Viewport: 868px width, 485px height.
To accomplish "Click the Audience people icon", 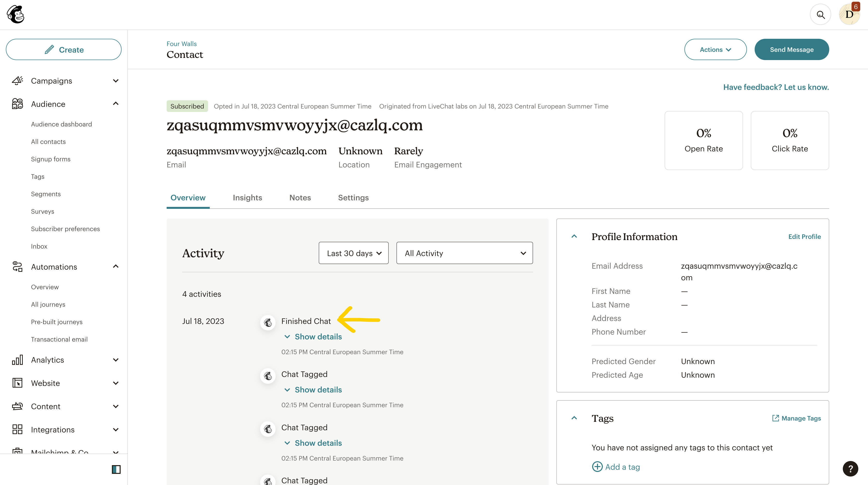I will tap(17, 104).
